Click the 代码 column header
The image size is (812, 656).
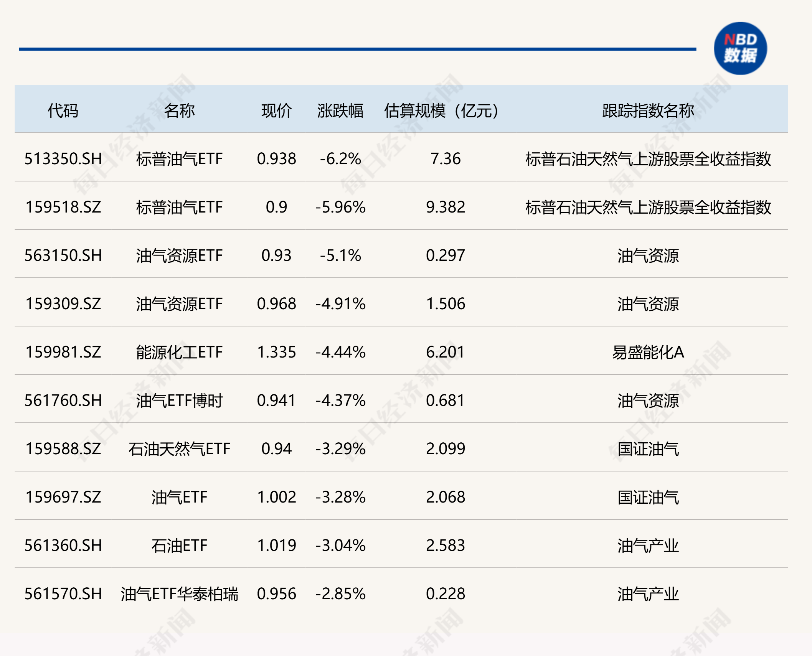(63, 111)
